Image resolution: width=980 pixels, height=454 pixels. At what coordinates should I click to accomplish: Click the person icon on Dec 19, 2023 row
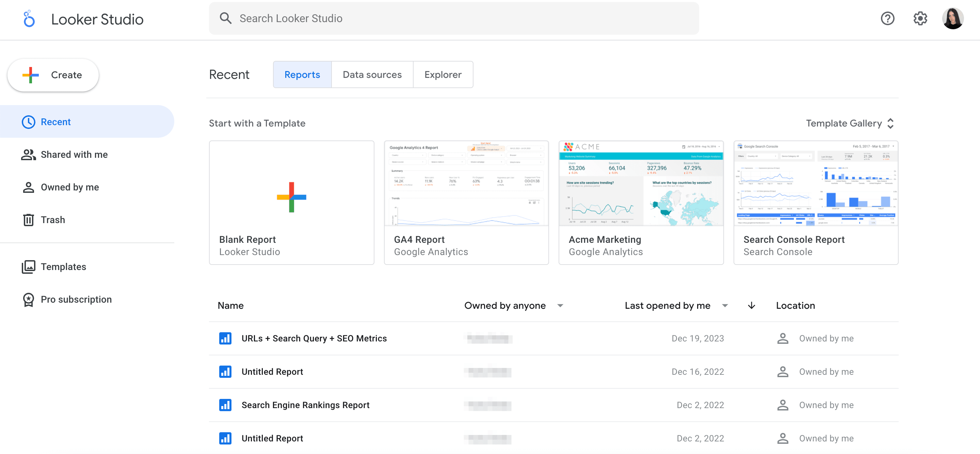(783, 338)
